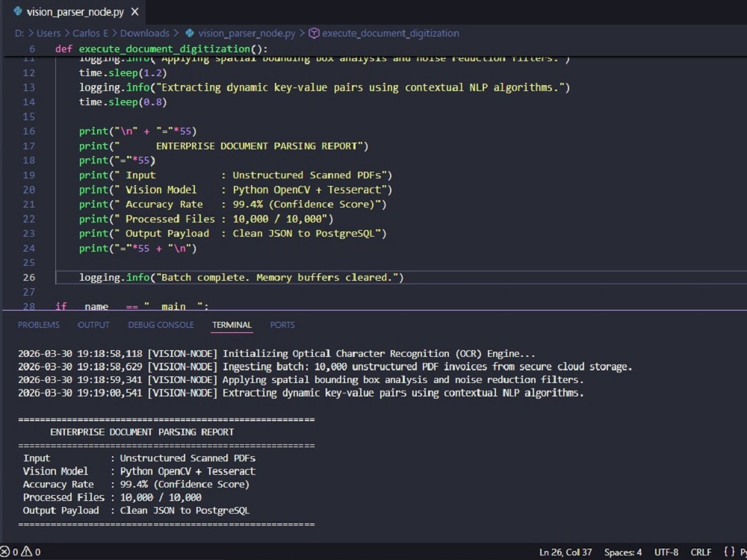Open the DEBUG CONSOLE panel tab
The image size is (747, 560).
pos(161,325)
